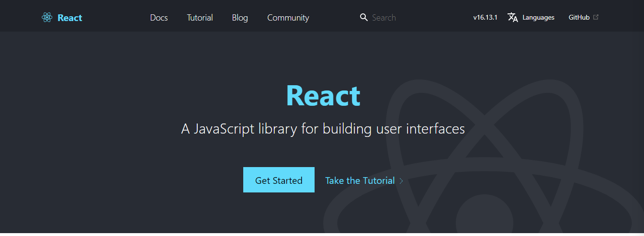
Task: Click the magnifying glass search icon
Action: pyautogui.click(x=363, y=18)
